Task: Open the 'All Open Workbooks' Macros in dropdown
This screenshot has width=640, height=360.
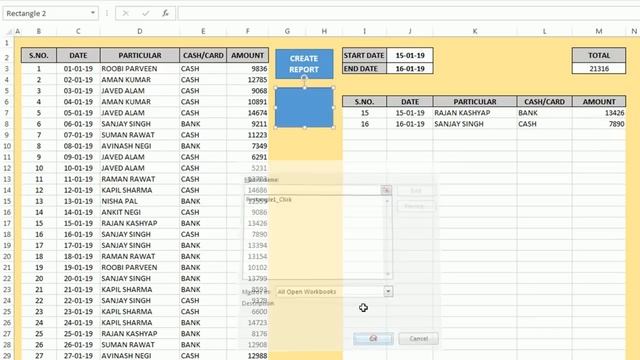Action: [334, 291]
